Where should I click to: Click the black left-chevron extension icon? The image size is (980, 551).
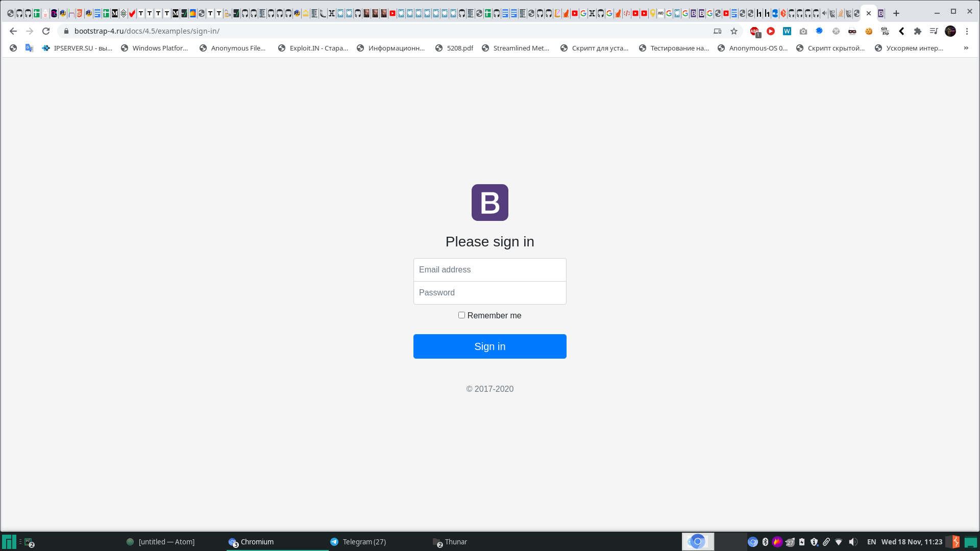(x=901, y=31)
